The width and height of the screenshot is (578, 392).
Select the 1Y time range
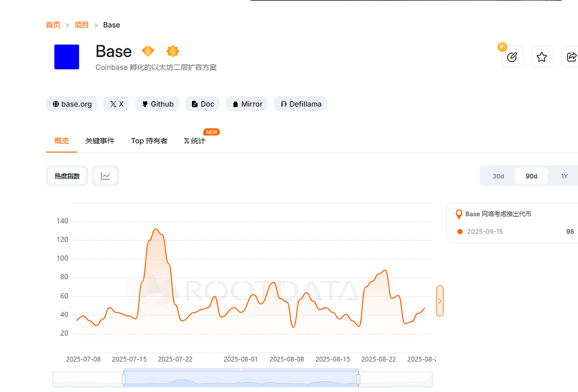(564, 176)
